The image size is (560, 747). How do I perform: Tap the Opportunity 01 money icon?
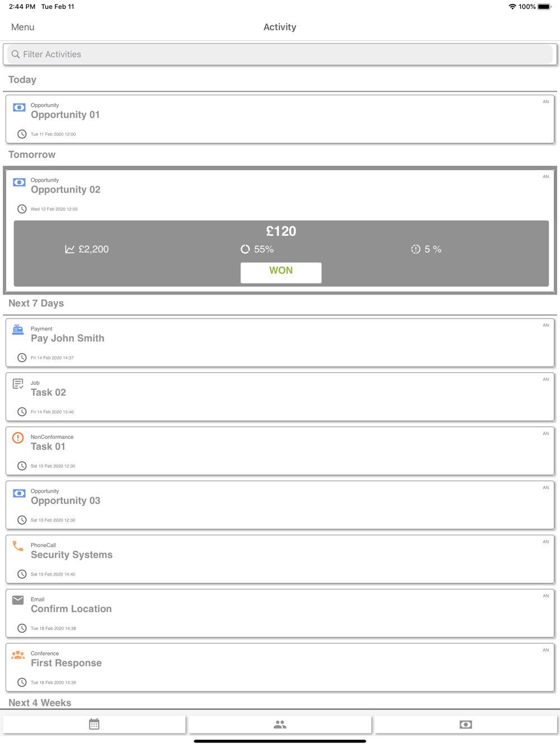point(19,108)
